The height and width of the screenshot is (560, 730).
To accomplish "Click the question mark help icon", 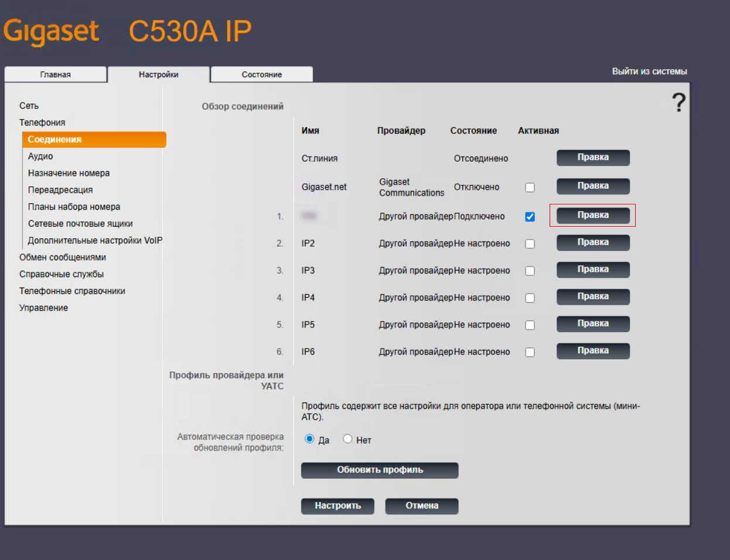I will (678, 103).
